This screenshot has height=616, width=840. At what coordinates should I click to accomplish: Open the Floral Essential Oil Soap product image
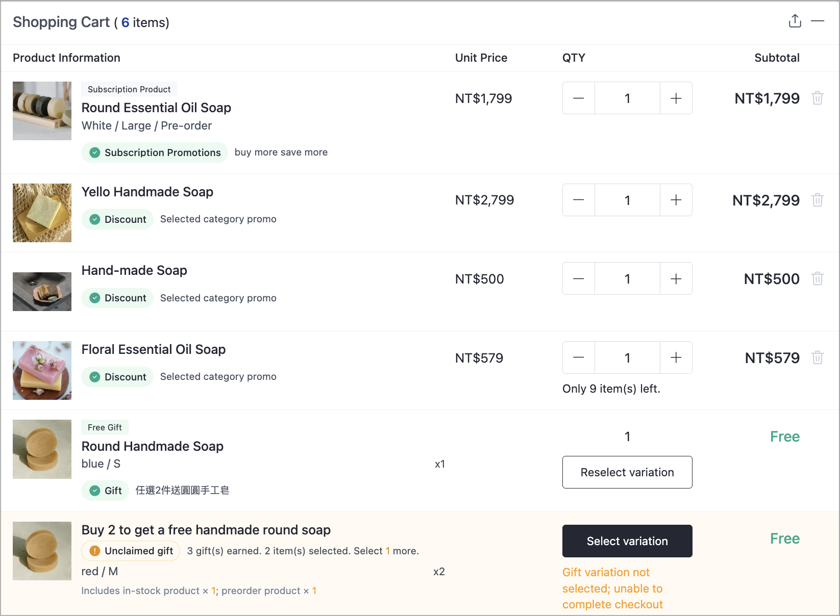pyautogui.click(x=42, y=370)
